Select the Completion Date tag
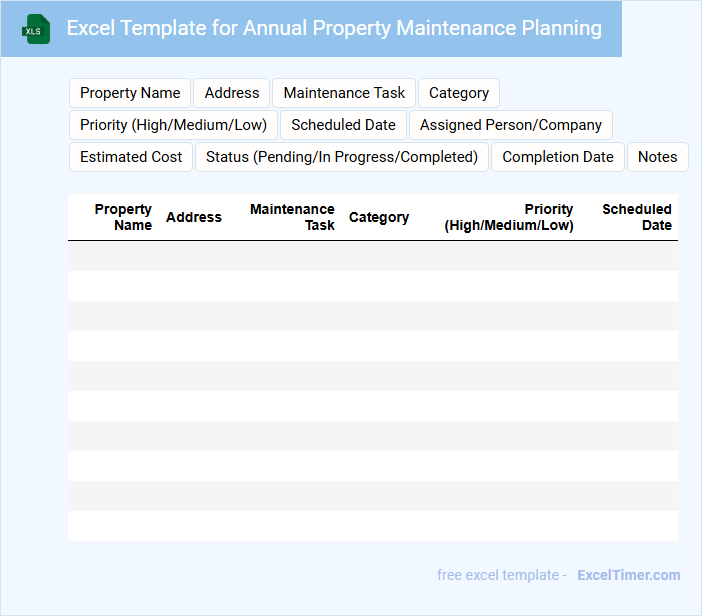702x616 pixels. point(558,157)
